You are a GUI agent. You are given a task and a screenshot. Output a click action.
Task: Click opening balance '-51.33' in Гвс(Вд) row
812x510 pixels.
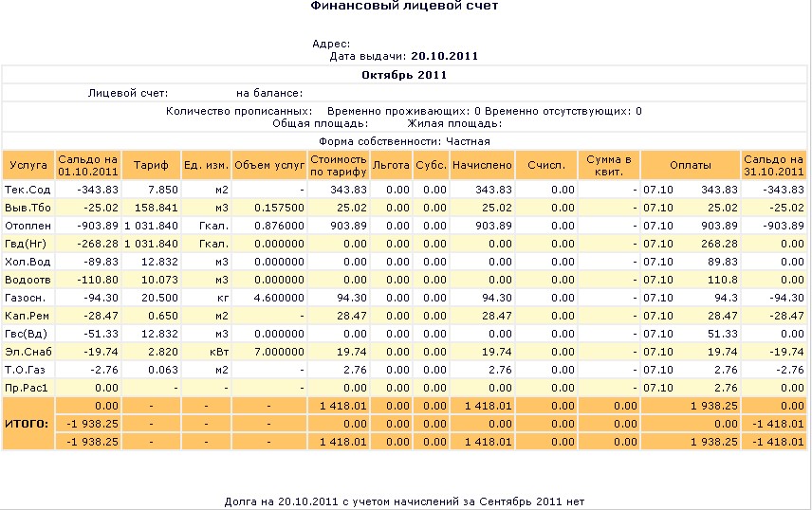(101, 334)
